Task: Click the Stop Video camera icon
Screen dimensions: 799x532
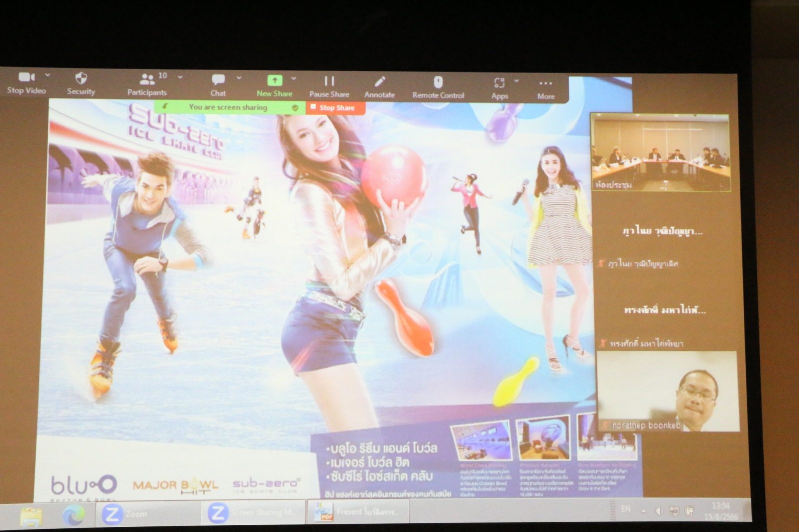Action: [x=27, y=77]
